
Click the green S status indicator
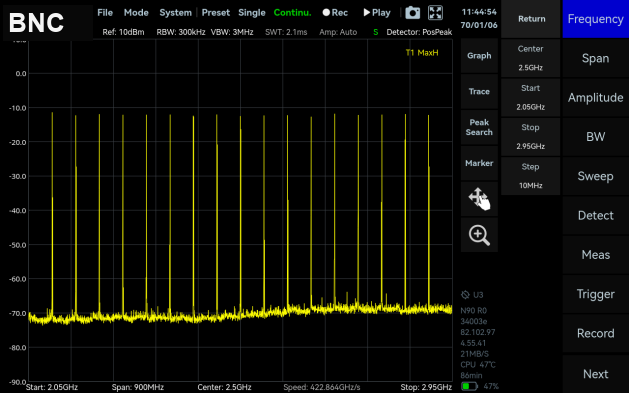pyautogui.click(x=375, y=32)
